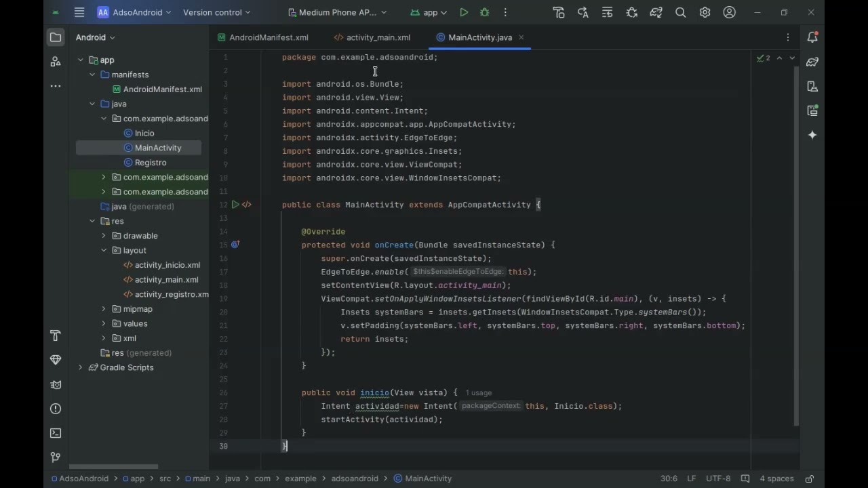Toggle the read-only lock icon in status bar
The height and width of the screenshot is (488, 868).
click(x=809, y=479)
